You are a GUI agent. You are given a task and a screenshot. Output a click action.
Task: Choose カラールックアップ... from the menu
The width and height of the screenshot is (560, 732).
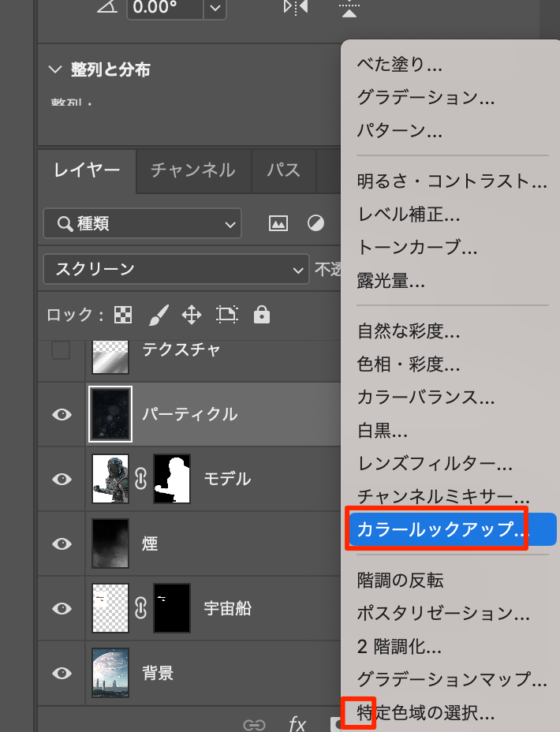point(440,529)
